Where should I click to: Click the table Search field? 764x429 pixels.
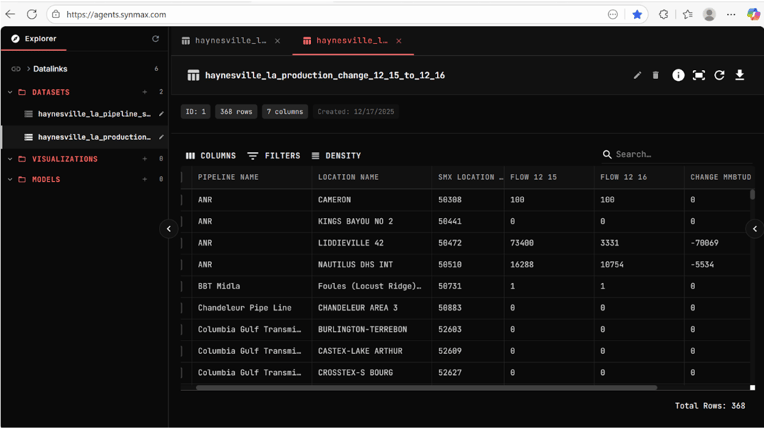pyautogui.click(x=677, y=154)
